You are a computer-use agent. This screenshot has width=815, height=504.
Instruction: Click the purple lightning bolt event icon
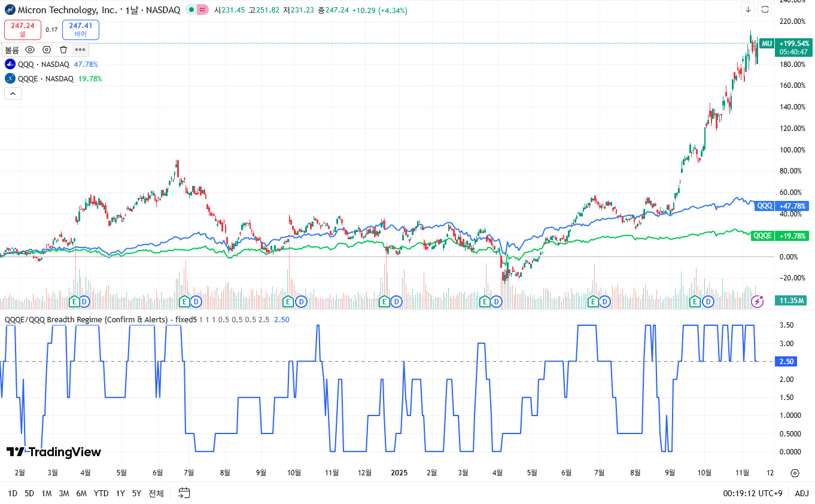[758, 301]
